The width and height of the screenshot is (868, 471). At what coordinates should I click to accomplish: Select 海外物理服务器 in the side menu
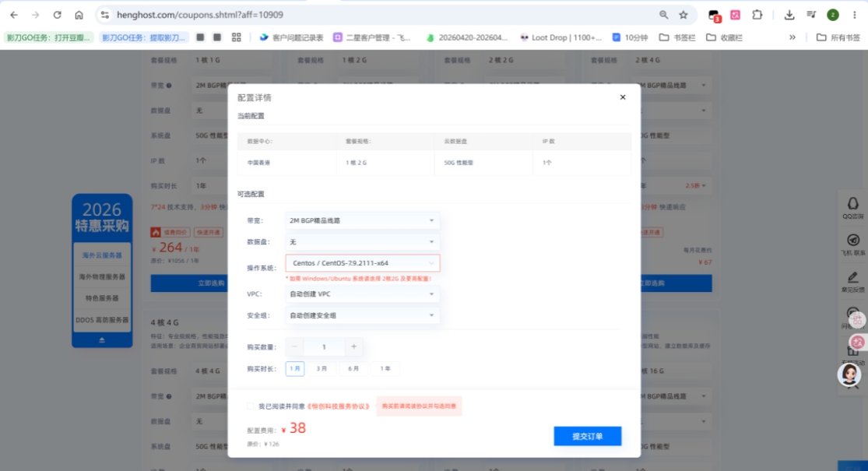coord(102,276)
